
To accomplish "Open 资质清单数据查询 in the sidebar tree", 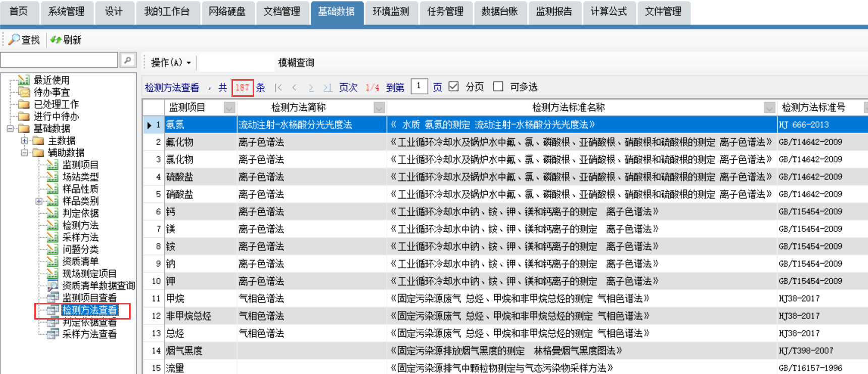I will [x=98, y=286].
